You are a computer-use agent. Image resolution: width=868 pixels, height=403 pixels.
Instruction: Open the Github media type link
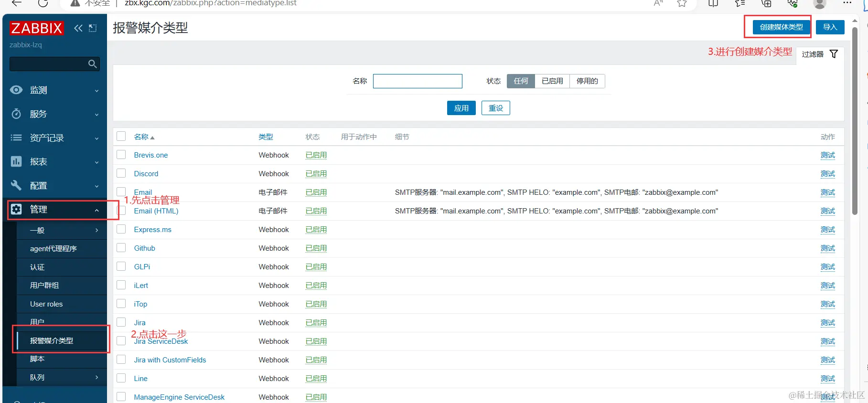point(145,248)
